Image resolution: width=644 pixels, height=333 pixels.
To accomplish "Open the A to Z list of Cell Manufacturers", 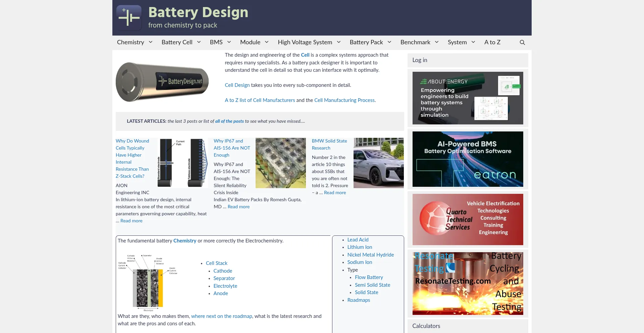I will (260, 100).
